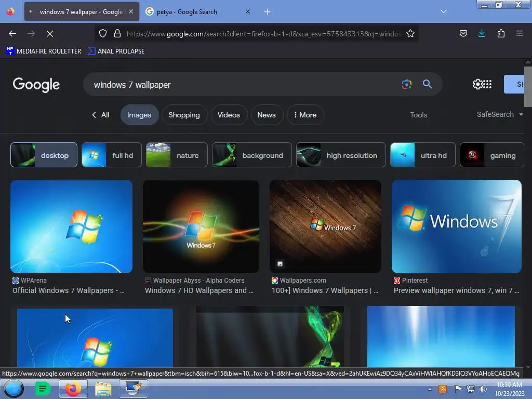Open the network tray icon
This screenshot has width=532, height=399.
click(471, 389)
